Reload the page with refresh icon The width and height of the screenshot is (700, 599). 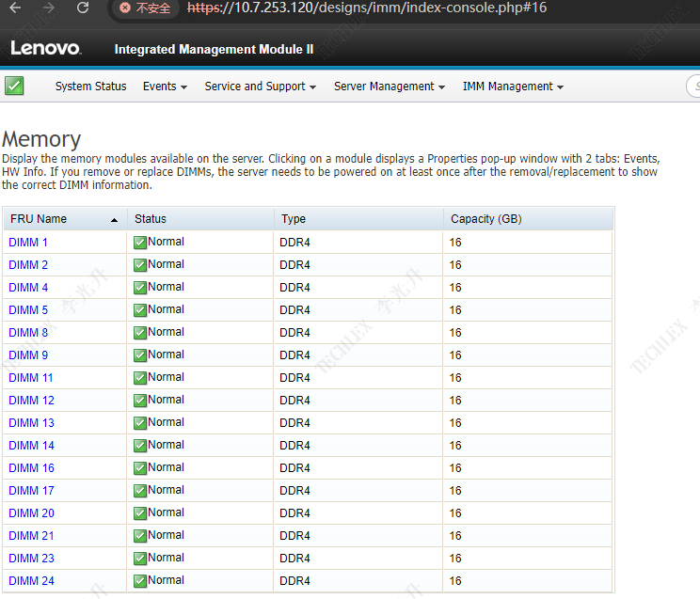pyautogui.click(x=83, y=8)
